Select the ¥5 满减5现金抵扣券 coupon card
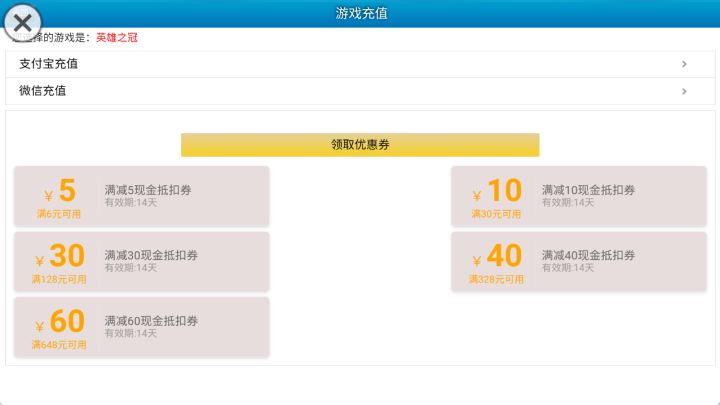Screen dimensions: 720x405 pos(141,197)
